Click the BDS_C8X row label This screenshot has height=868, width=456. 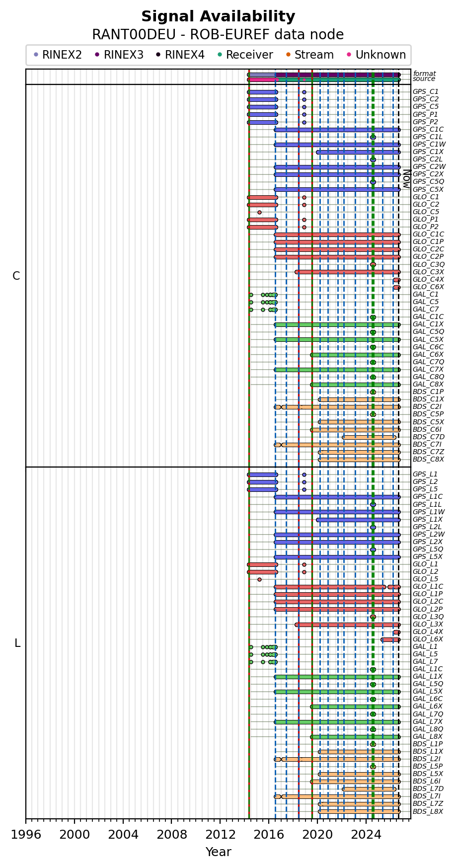click(x=428, y=460)
